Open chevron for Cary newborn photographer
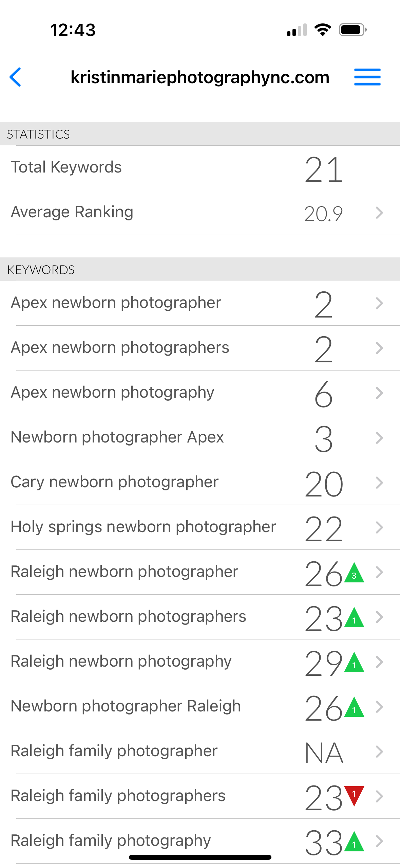 (x=379, y=483)
